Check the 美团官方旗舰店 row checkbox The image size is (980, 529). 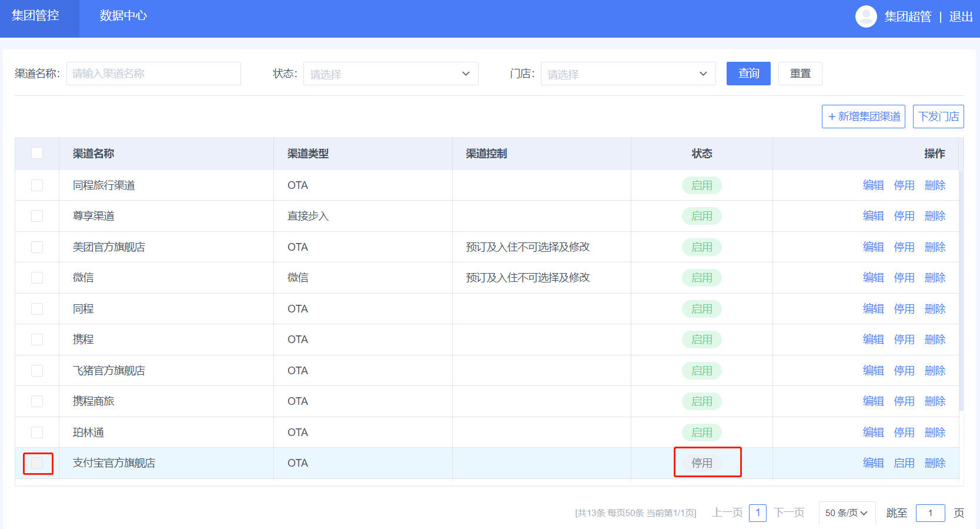37,247
